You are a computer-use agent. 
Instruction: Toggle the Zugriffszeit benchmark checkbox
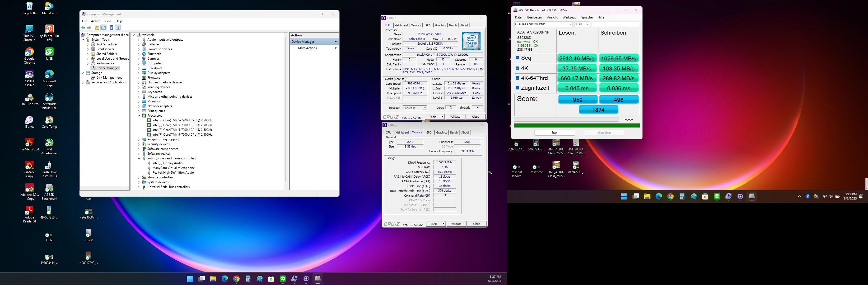517,88
